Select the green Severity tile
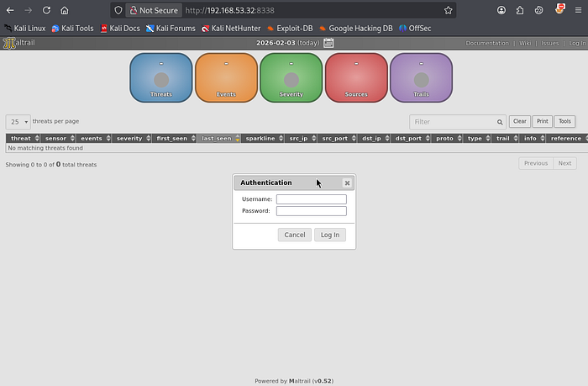Screen dimensions: 588x386 [291, 77]
